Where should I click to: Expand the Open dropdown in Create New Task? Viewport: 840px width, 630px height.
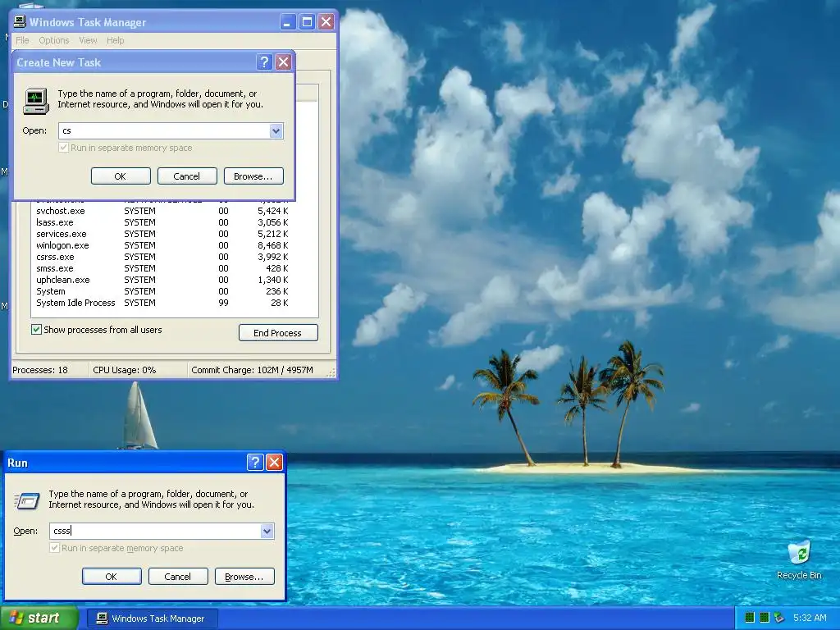pos(276,130)
